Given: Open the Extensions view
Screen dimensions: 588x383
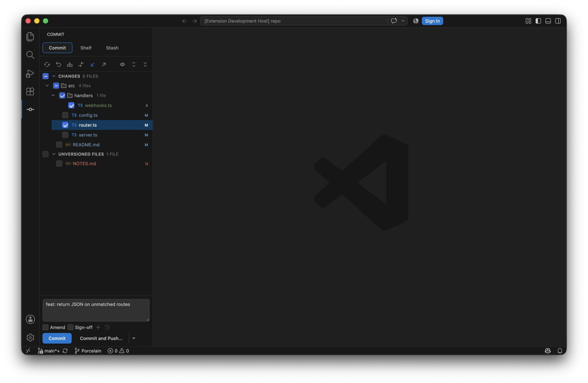Looking at the screenshot, I should (x=31, y=91).
